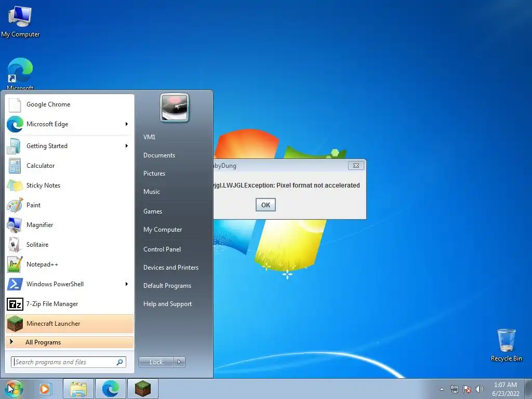
Task: Click the volume speaker tray icon
Action: coord(480,389)
